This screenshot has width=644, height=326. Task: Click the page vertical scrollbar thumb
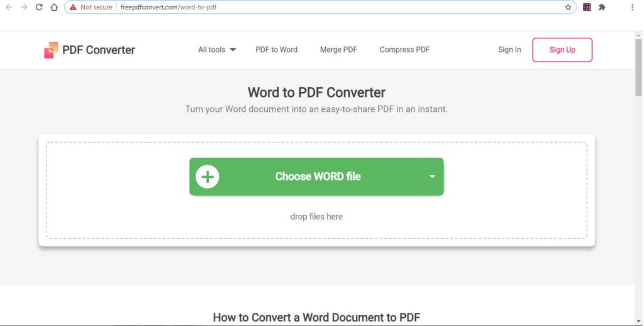[639, 68]
